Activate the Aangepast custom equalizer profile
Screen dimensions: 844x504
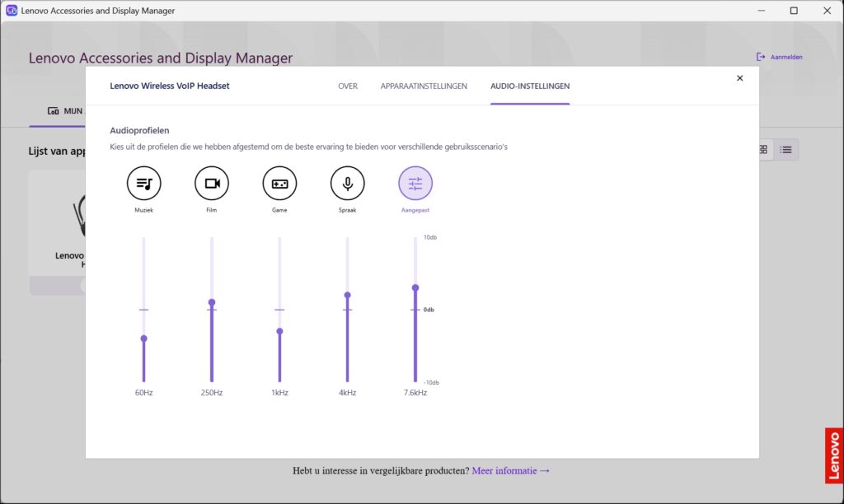(415, 184)
